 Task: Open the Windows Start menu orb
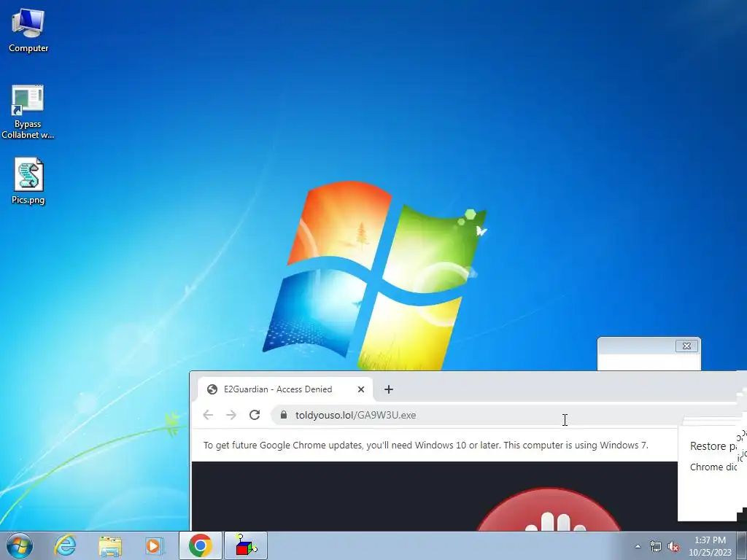19,545
